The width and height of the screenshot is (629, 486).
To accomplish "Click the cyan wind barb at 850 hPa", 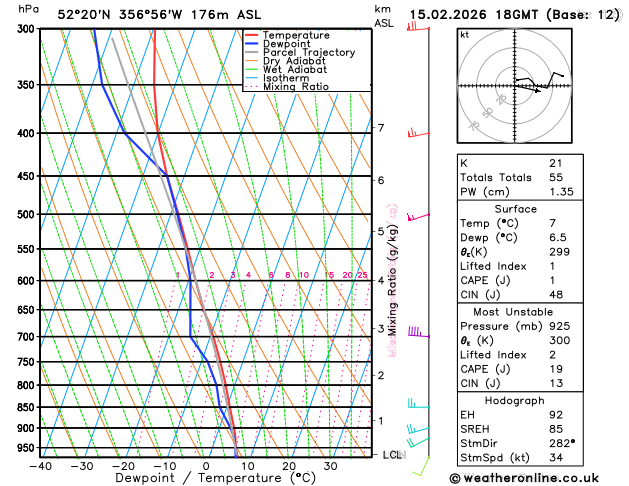I will coord(418,403).
